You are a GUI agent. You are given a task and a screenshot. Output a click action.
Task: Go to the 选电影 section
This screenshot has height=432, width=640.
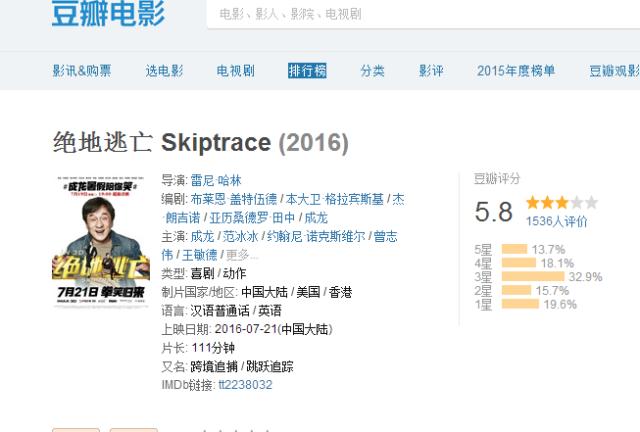tap(164, 71)
